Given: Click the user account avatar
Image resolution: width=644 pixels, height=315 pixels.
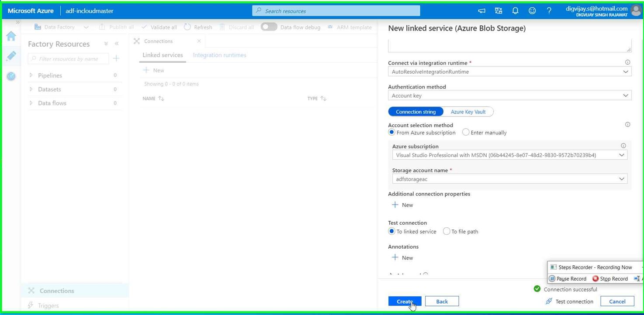Looking at the screenshot, I should pyautogui.click(x=636, y=10).
